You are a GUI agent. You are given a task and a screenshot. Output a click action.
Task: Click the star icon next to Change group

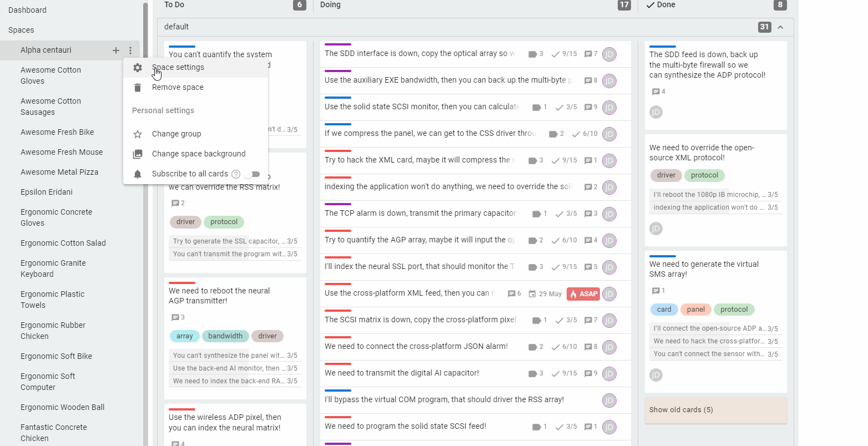(137, 134)
